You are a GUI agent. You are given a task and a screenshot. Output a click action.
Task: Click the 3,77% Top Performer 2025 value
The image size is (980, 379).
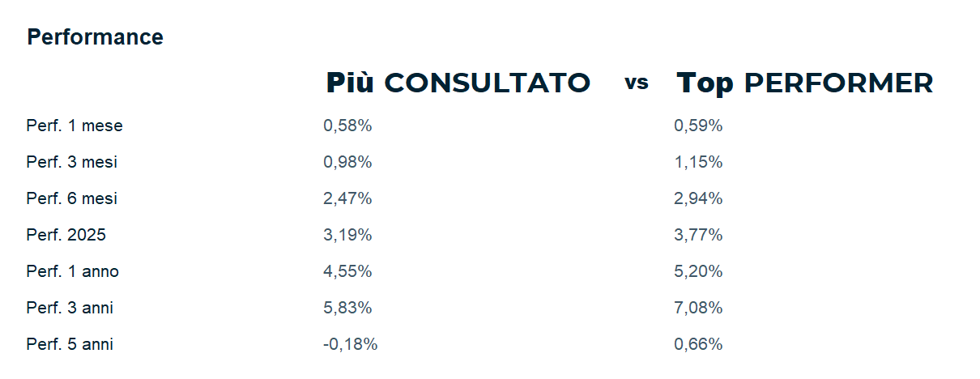(x=698, y=235)
